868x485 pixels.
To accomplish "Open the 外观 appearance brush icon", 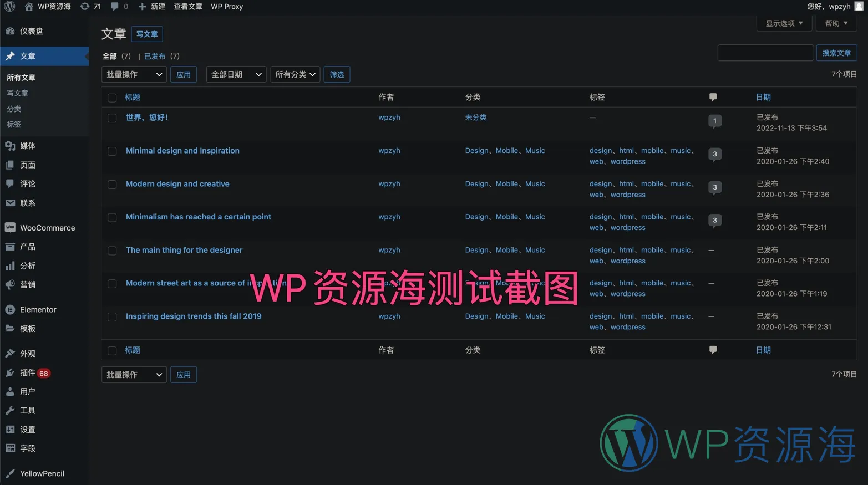I will pyautogui.click(x=10, y=353).
